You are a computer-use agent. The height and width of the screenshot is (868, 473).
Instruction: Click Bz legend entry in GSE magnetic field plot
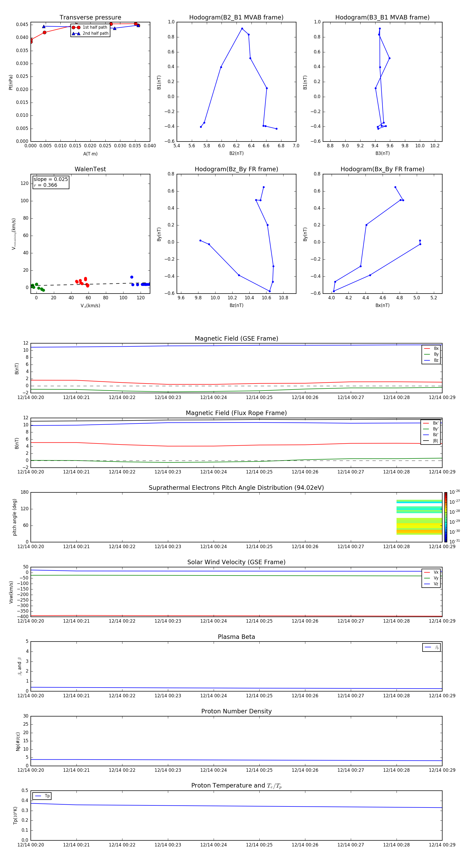point(431,360)
